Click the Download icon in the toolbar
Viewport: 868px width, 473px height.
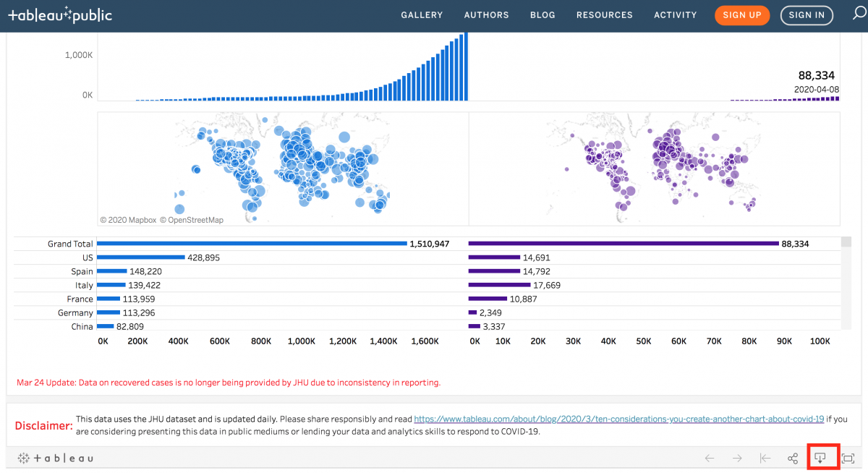822,457
